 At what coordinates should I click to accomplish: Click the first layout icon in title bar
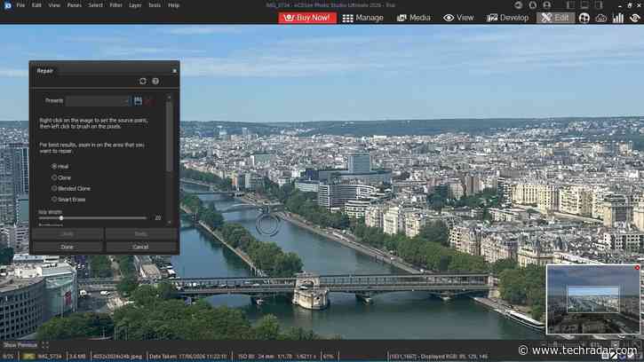point(570,5)
